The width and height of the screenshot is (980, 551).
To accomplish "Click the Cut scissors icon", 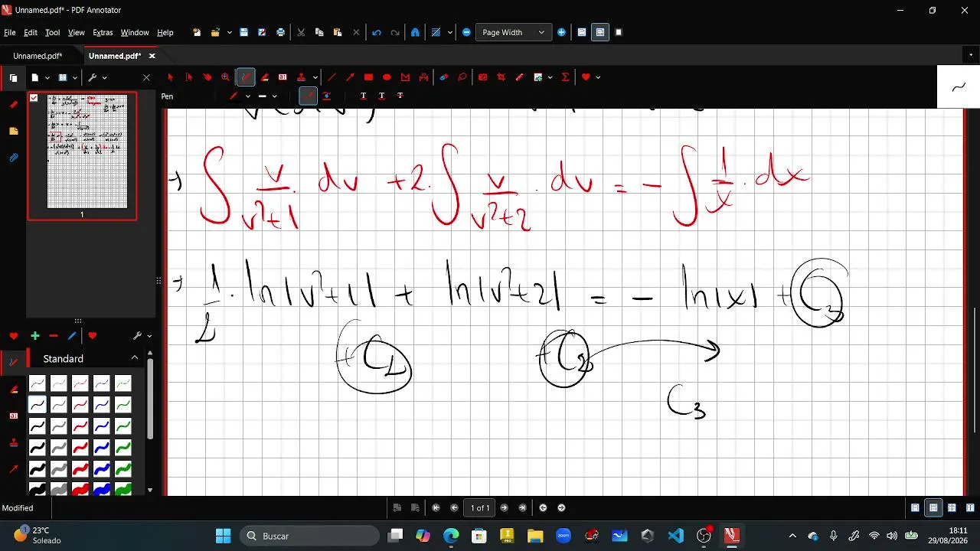I will pos(301,32).
